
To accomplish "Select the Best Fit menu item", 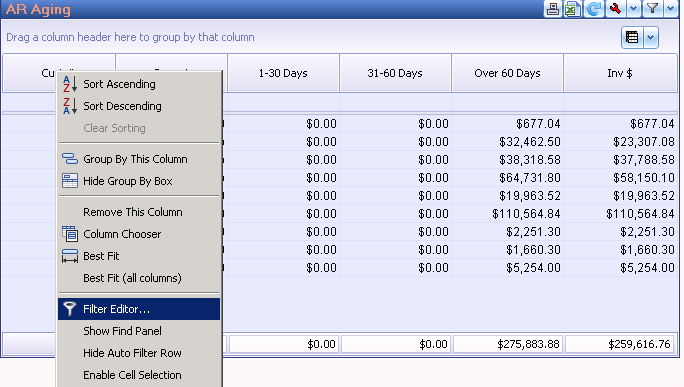I will point(139,256).
